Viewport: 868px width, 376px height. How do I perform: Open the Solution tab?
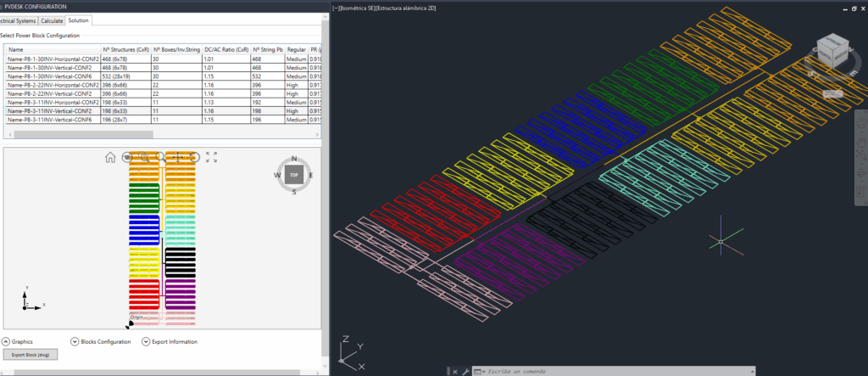[78, 20]
